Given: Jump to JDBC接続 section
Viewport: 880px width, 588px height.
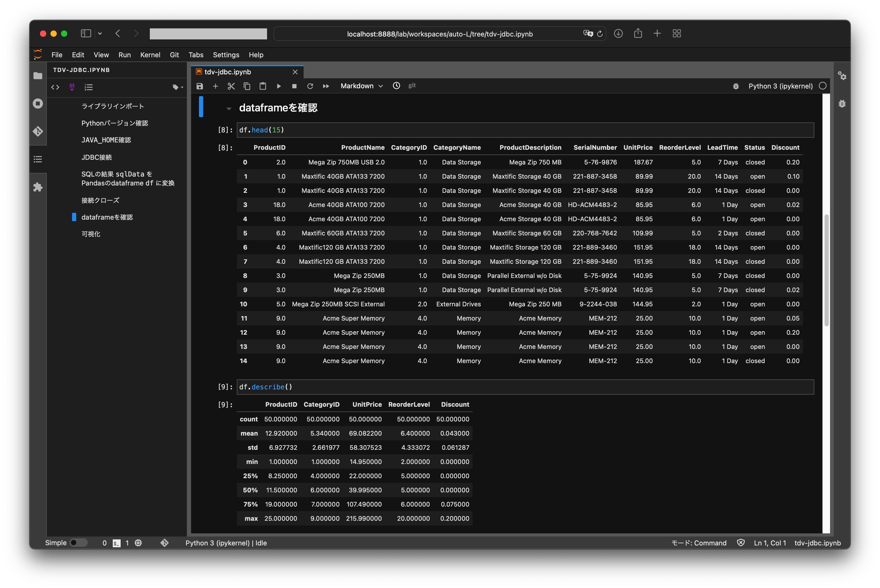Looking at the screenshot, I should tap(96, 157).
